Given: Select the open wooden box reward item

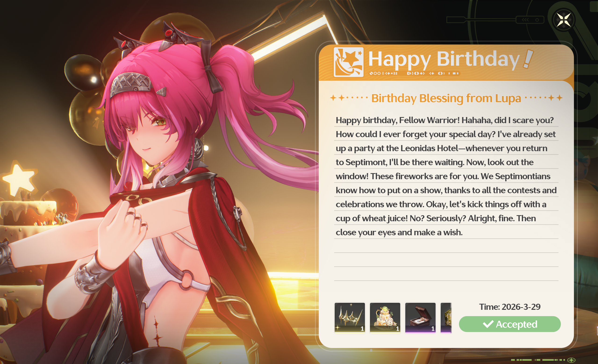Looking at the screenshot, I should 420,318.
